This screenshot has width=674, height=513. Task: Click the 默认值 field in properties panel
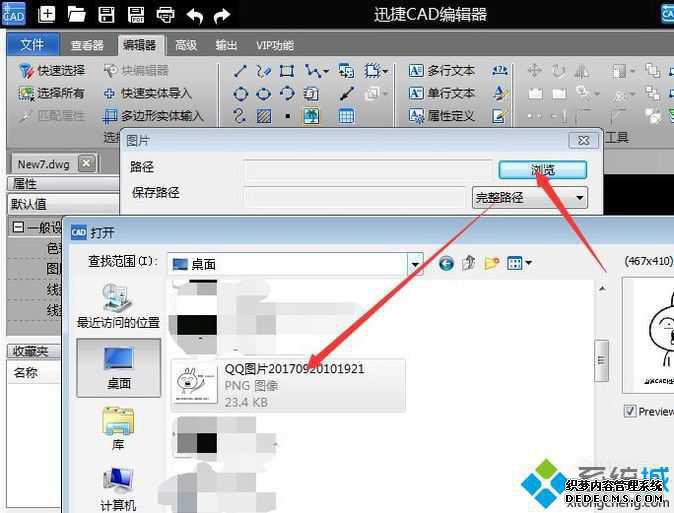(x=63, y=204)
